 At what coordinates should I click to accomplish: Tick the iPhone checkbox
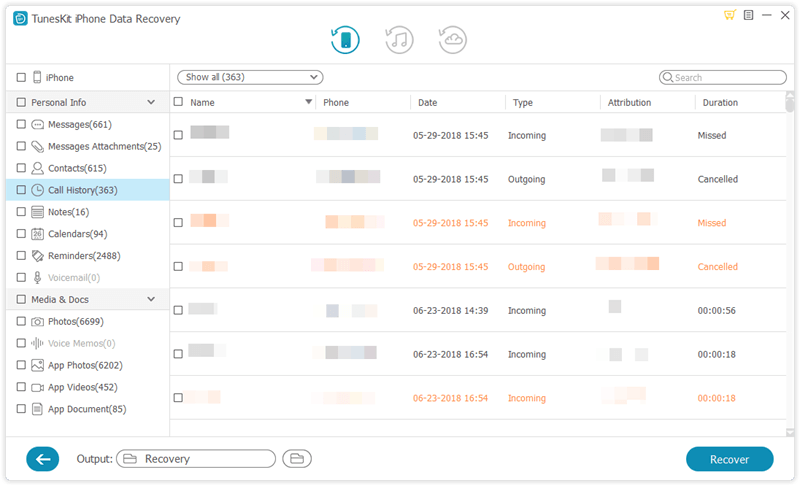[x=21, y=78]
